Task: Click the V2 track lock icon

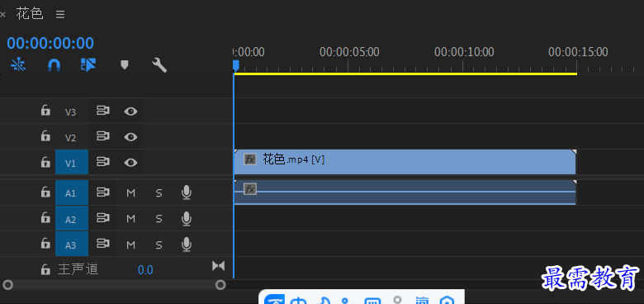Action: click(45, 136)
